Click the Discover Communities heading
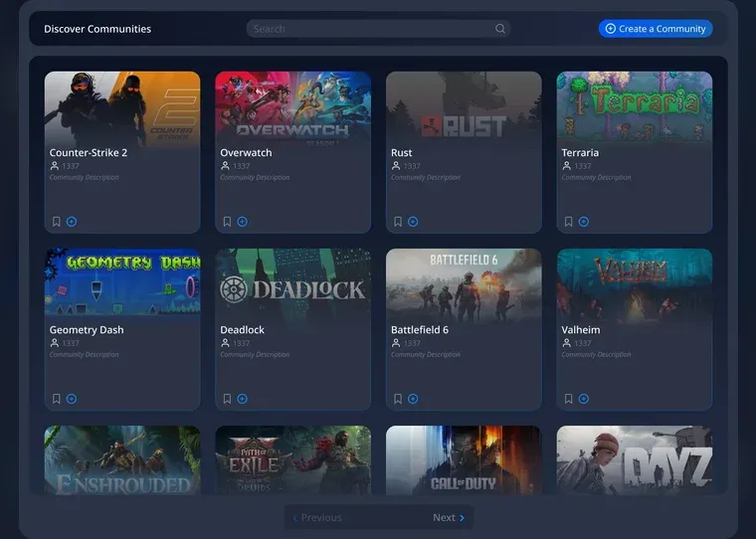The image size is (756, 539). tap(97, 29)
